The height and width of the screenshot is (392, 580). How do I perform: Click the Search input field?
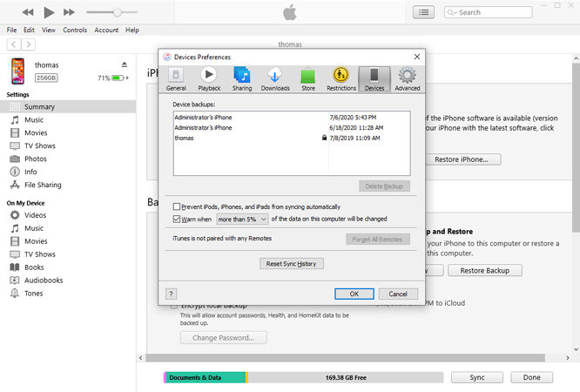(x=489, y=12)
